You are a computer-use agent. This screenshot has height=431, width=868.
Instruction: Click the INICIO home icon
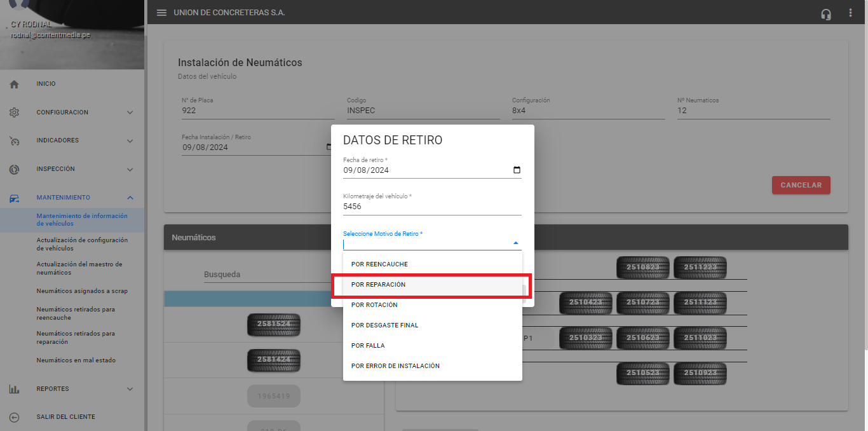tap(14, 84)
